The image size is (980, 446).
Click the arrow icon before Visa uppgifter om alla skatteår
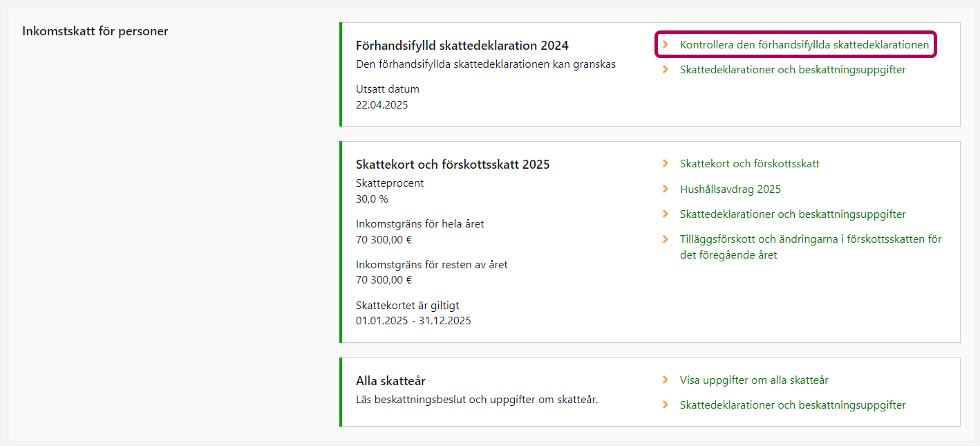[666, 380]
